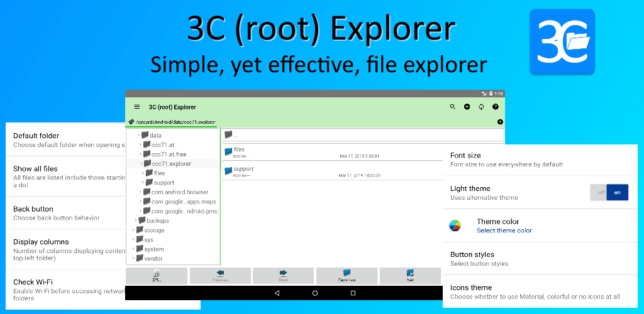Collapse the 'data' tree node arrow
This screenshot has width=644, height=314.
(x=138, y=135)
